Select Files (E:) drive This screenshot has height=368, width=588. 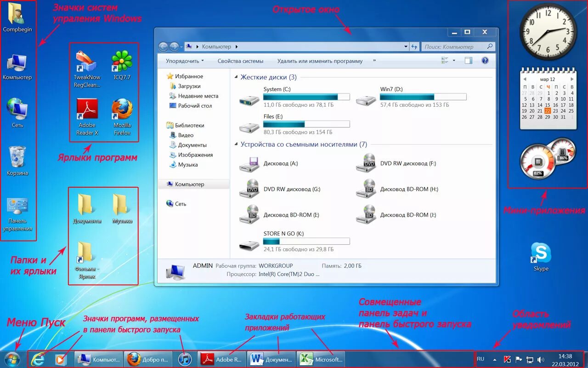[x=294, y=124]
